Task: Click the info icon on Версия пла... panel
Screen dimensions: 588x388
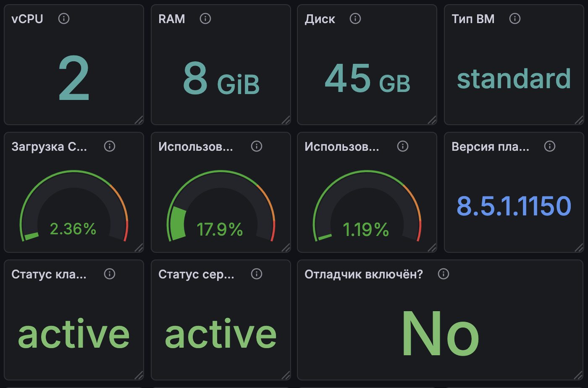Action: tap(550, 146)
